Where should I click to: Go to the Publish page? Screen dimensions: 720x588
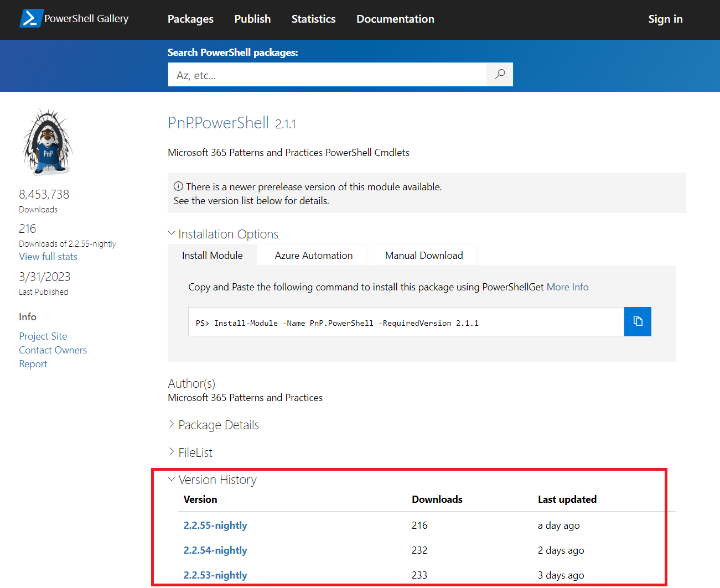pos(252,19)
